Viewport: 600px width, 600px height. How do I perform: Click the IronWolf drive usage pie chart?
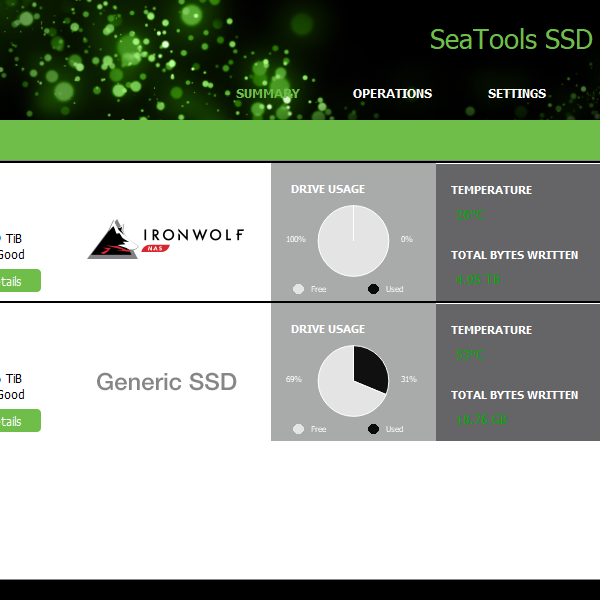353,241
